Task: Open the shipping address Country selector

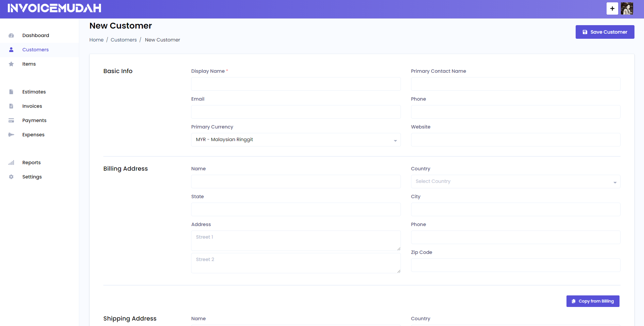Action: coord(515,325)
